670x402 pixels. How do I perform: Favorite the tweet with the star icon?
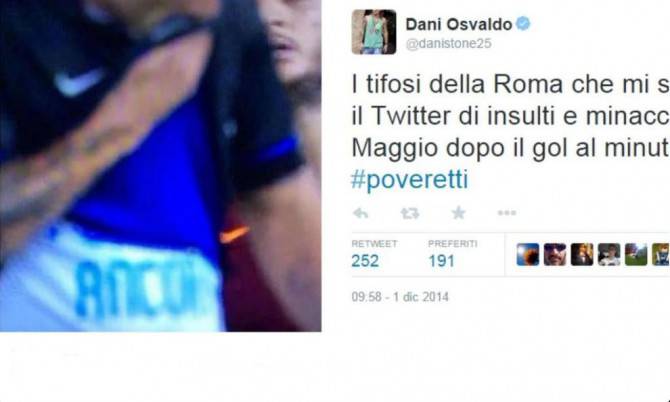458,212
